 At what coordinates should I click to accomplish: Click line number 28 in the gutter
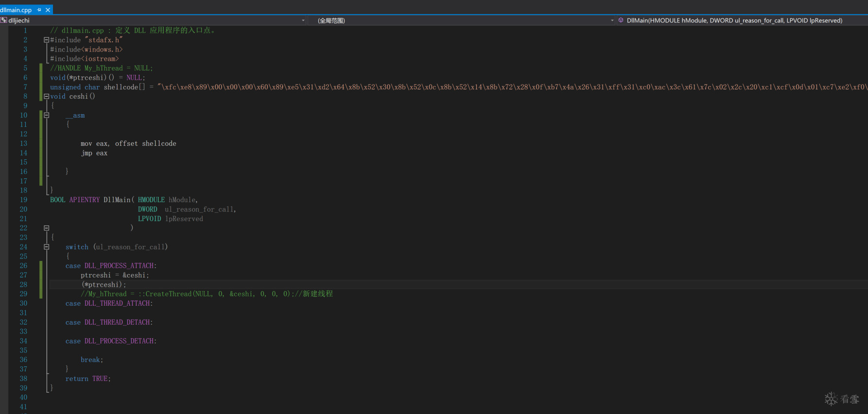(23, 285)
